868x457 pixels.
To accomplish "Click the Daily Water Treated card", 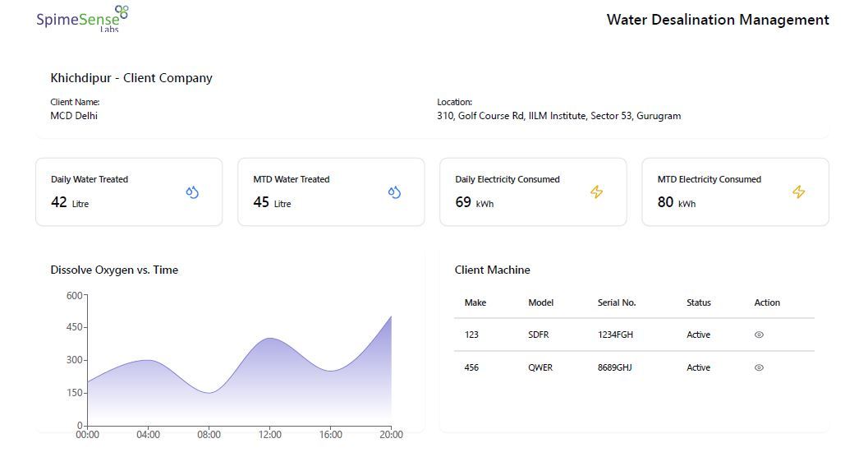I will pos(129,192).
